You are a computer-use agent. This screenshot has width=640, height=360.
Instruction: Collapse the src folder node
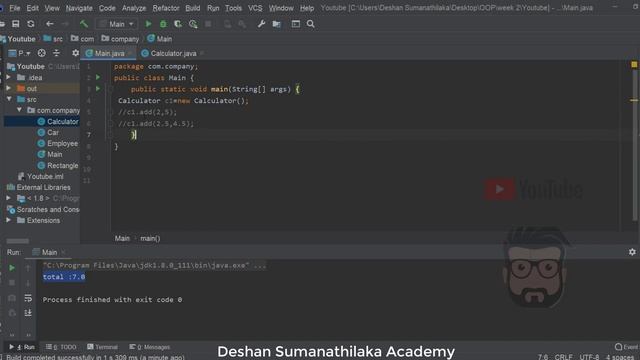[9, 99]
